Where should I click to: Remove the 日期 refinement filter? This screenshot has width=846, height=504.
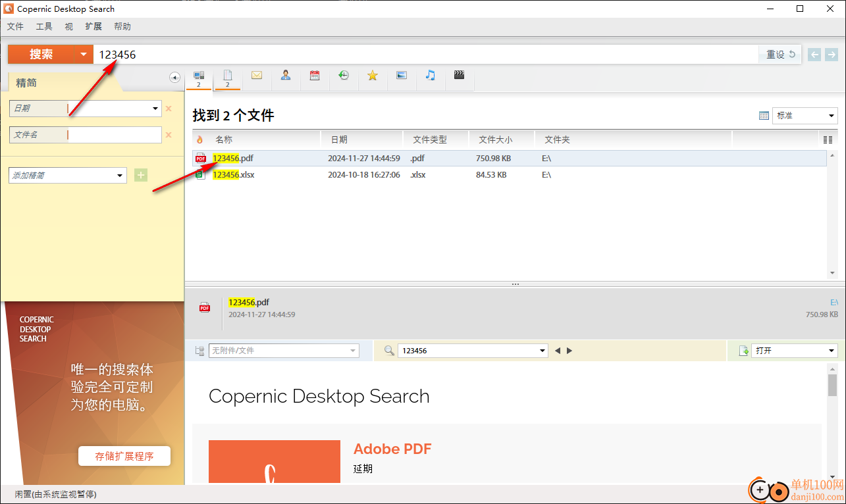(169, 109)
